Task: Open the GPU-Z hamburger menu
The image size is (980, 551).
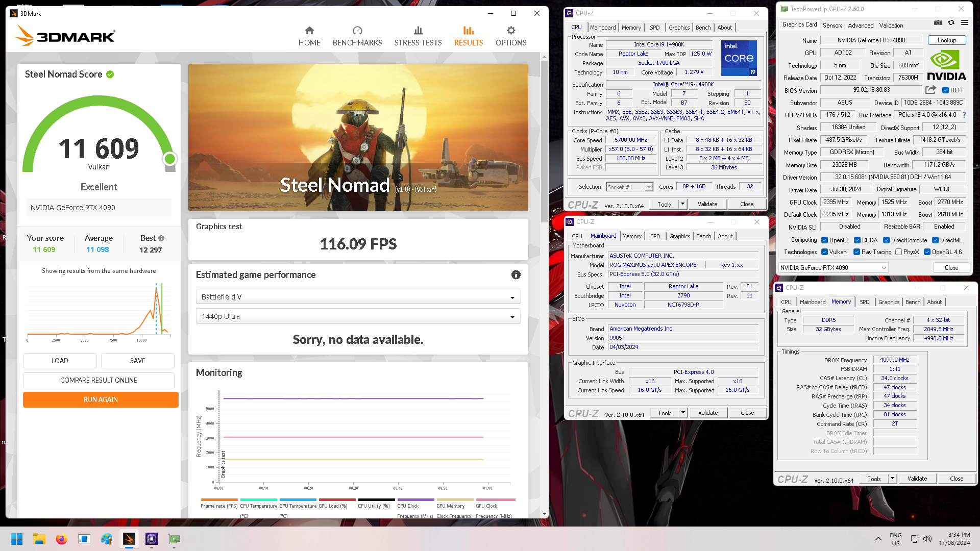Action: tap(964, 23)
